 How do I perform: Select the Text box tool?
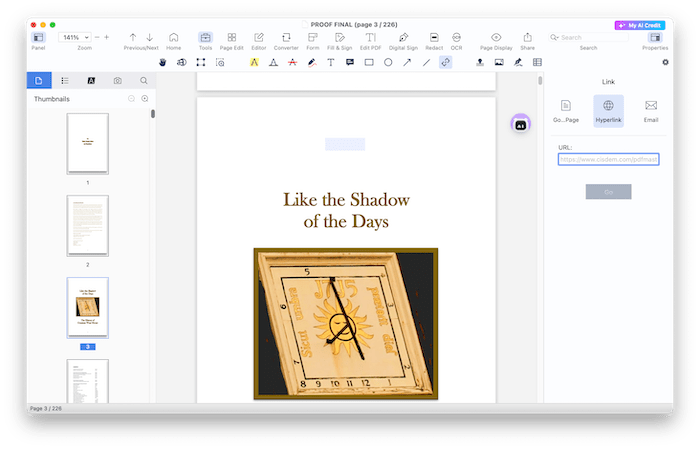point(331,62)
